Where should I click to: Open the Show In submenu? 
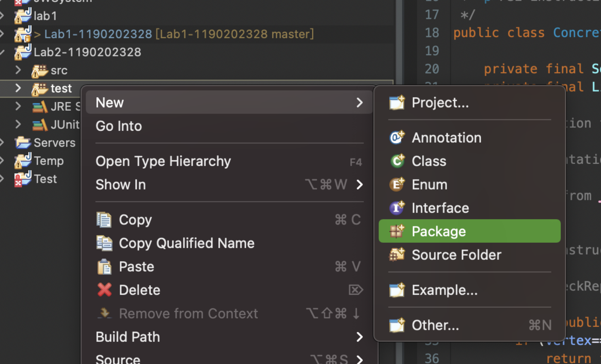pos(121,184)
